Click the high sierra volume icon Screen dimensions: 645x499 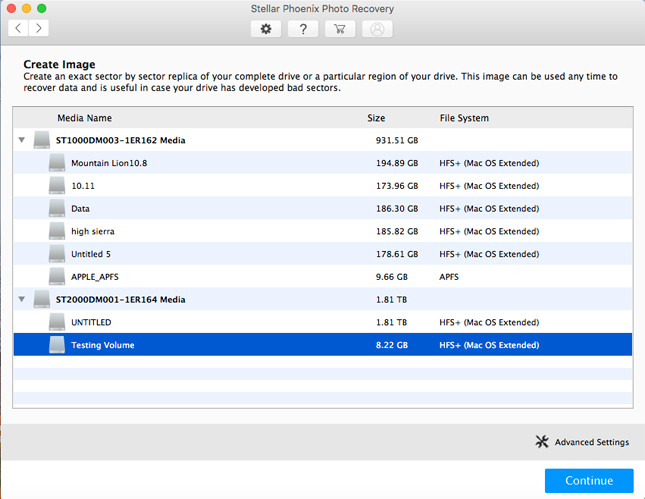57,231
